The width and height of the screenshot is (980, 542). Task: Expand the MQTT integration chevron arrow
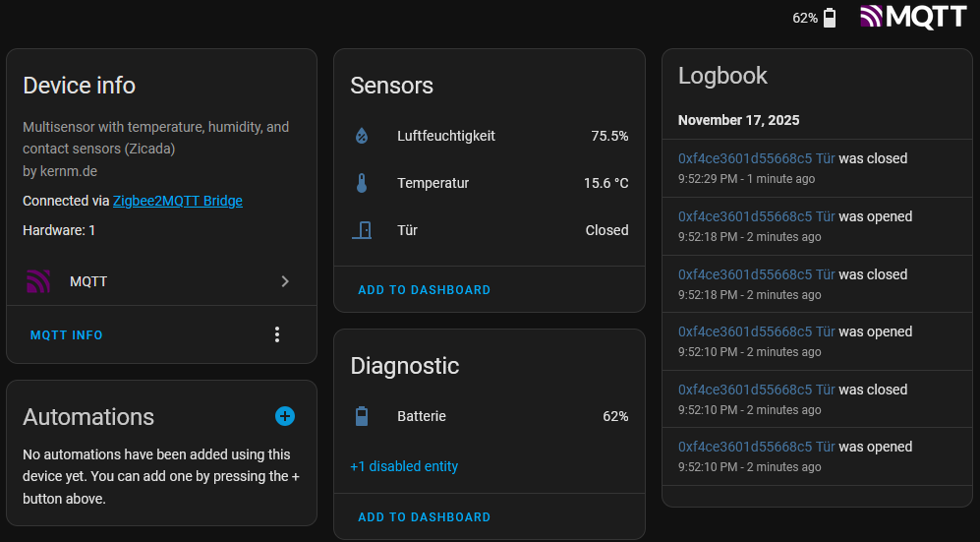coord(285,281)
